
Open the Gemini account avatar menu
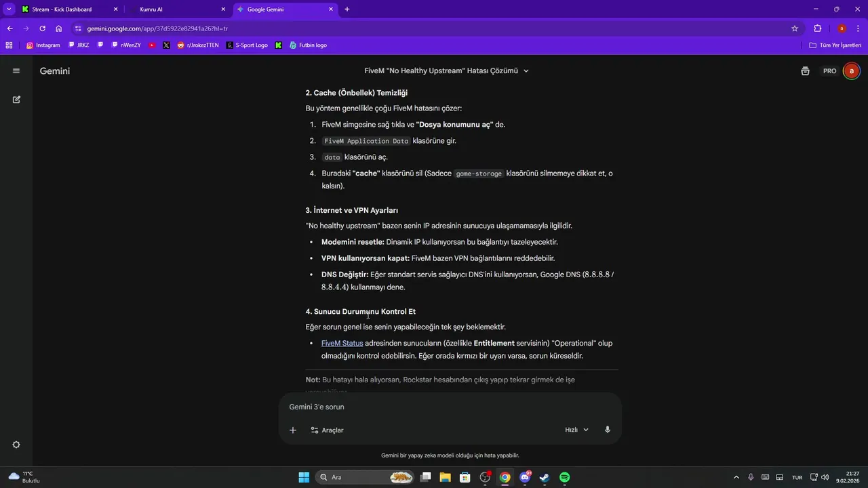[x=851, y=71]
